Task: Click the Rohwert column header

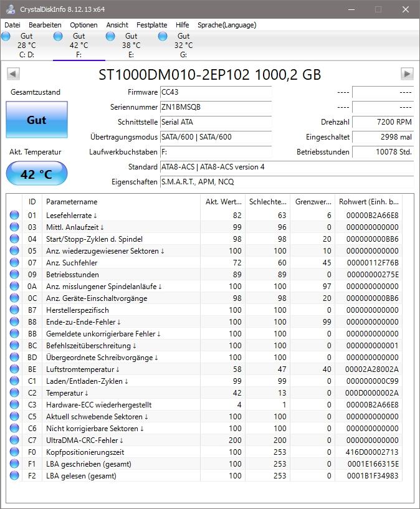Action: 369,202
